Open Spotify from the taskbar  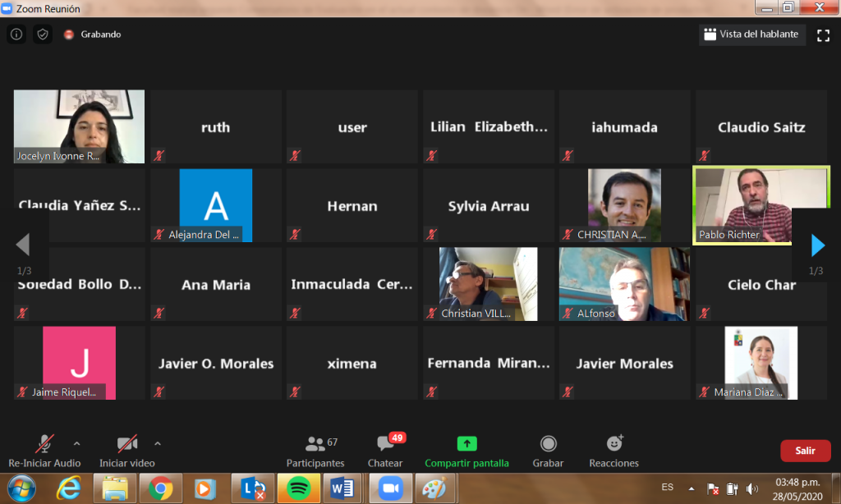tap(294, 489)
